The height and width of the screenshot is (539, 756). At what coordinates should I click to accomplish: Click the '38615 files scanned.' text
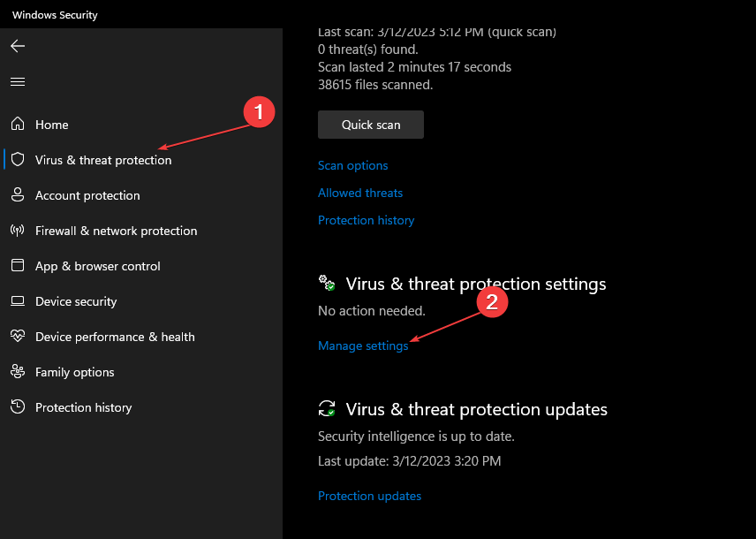coord(375,85)
